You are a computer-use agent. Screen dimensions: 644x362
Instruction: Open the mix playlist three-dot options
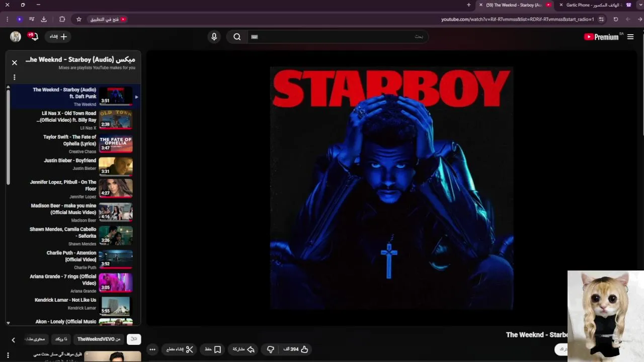(15, 77)
